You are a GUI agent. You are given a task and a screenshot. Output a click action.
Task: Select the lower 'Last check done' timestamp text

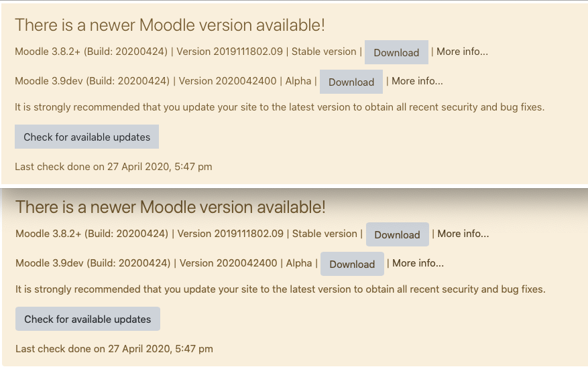115,349
